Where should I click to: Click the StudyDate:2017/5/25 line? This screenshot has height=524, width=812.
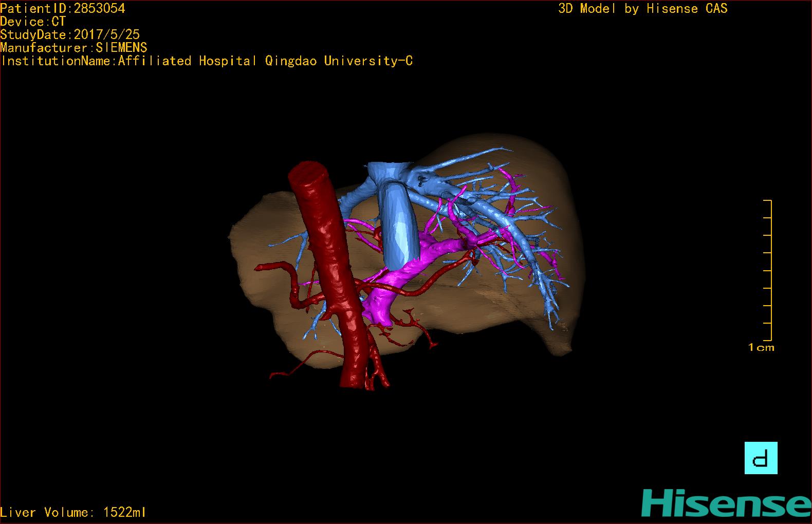pos(70,34)
